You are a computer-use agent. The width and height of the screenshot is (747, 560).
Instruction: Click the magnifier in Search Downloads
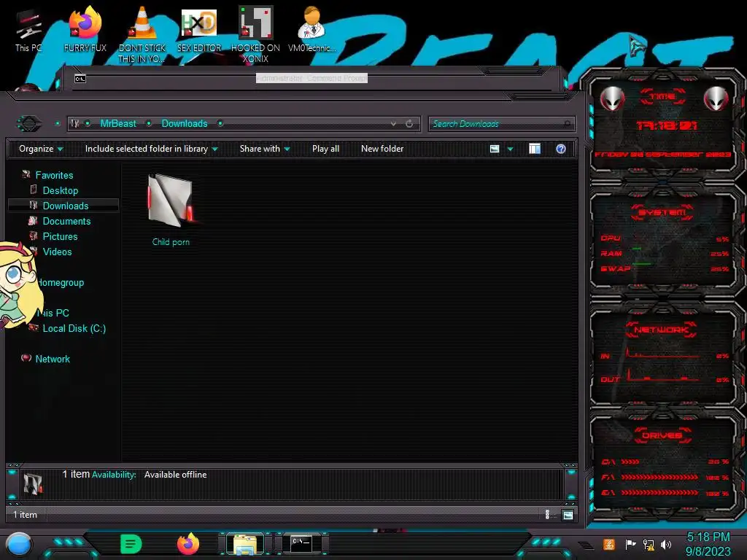(567, 124)
